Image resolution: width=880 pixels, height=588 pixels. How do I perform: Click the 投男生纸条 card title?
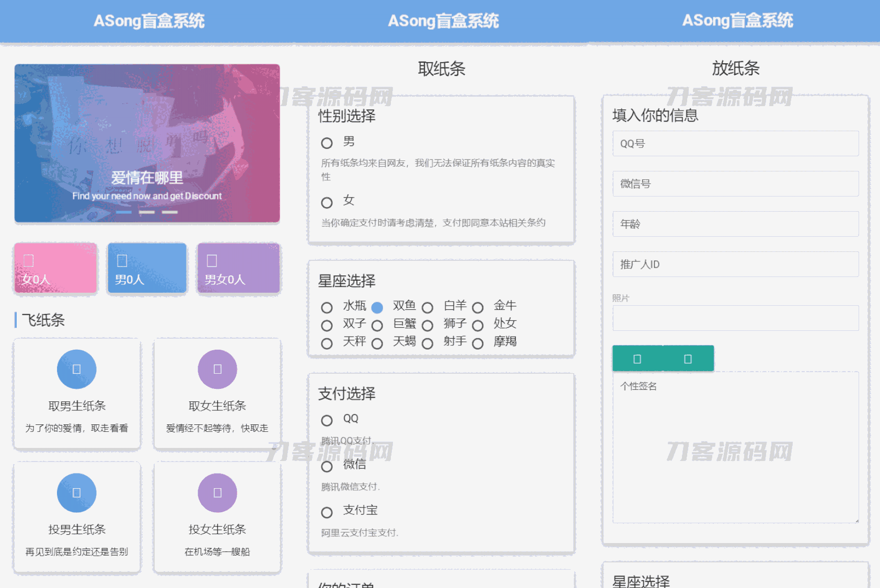pyautogui.click(x=77, y=530)
